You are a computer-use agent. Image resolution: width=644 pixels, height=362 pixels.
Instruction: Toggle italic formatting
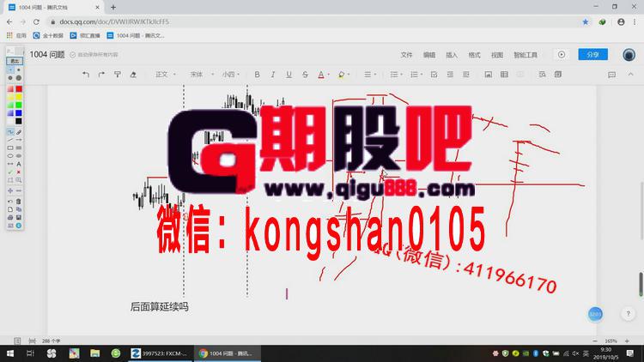tap(273, 75)
